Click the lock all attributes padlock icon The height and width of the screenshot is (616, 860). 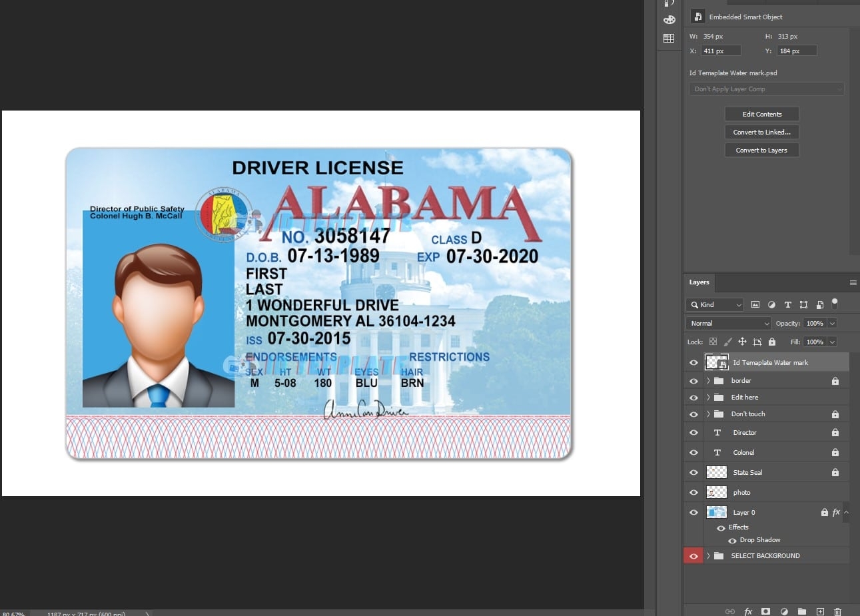(x=772, y=342)
